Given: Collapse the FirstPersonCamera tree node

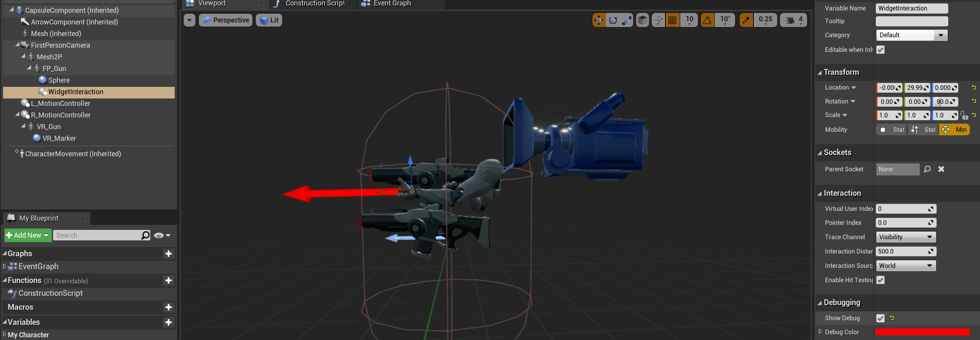Looking at the screenshot, I should 17,45.
